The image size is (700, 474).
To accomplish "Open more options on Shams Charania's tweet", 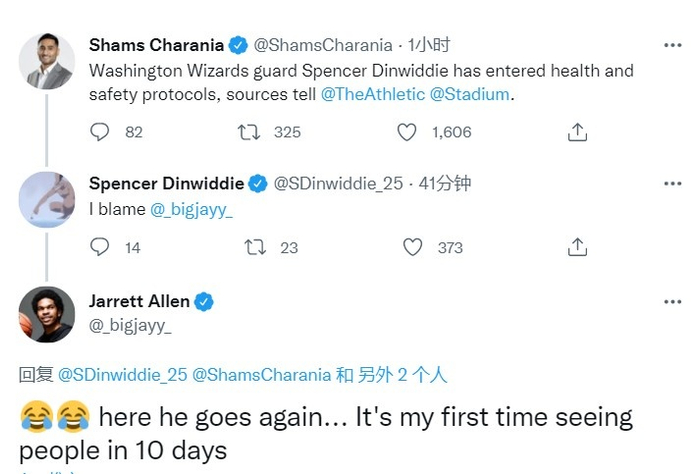I will point(673,45).
